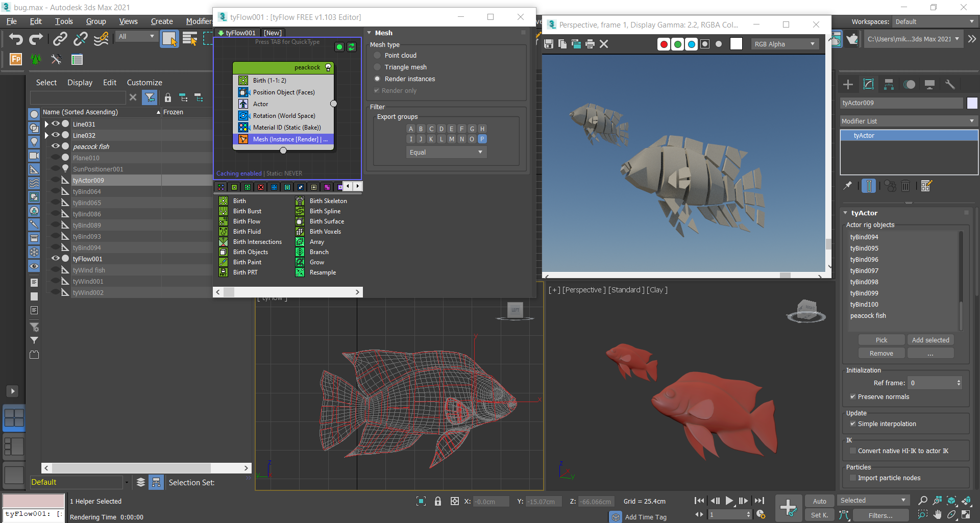980x523 pixels.
Task: Open the Views menu
Action: (128, 21)
